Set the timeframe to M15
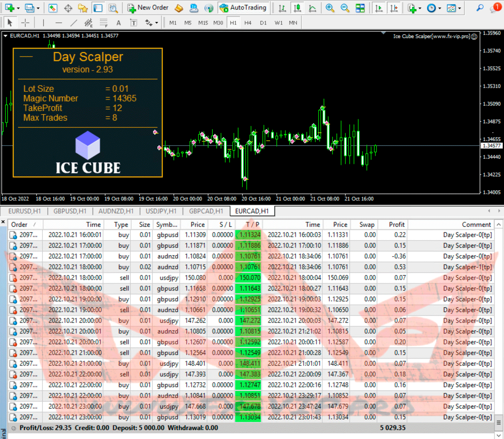This screenshot has width=504, height=439. [203, 23]
